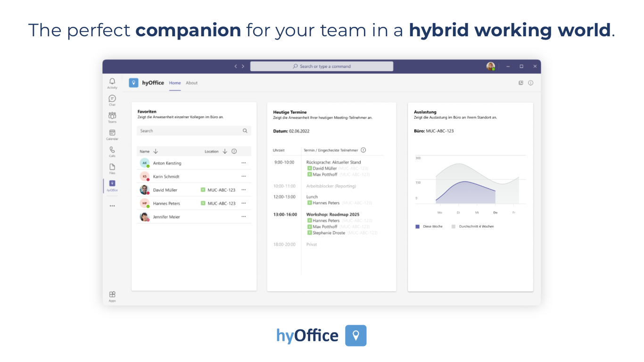Open more options for Hannes Peters
The width and height of the screenshot is (644, 362).
[244, 203]
